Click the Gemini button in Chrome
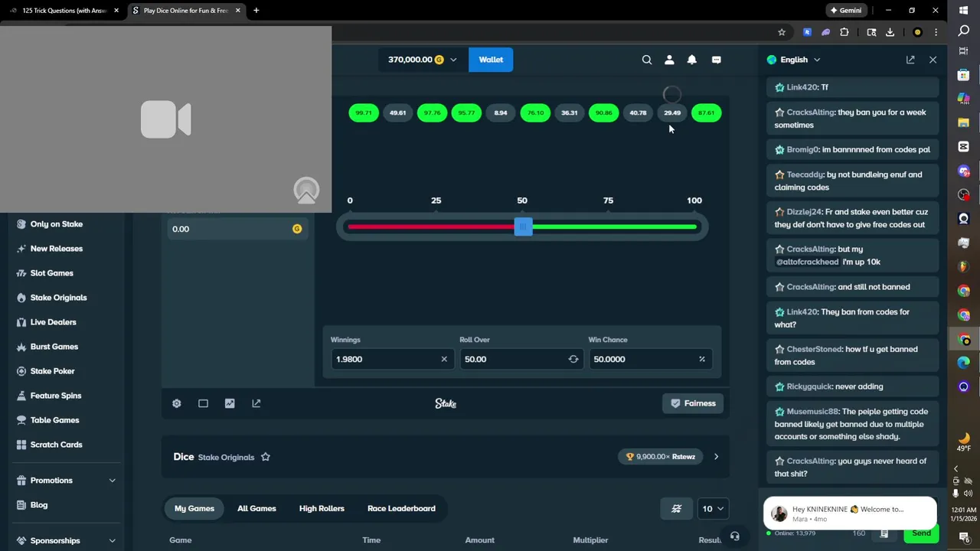Image resolution: width=980 pixels, height=551 pixels. tap(845, 10)
